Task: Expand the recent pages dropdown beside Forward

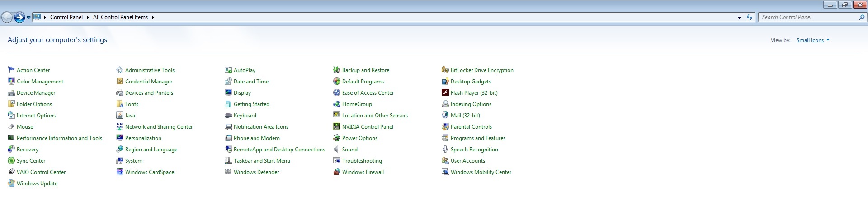Action: pos(29,18)
